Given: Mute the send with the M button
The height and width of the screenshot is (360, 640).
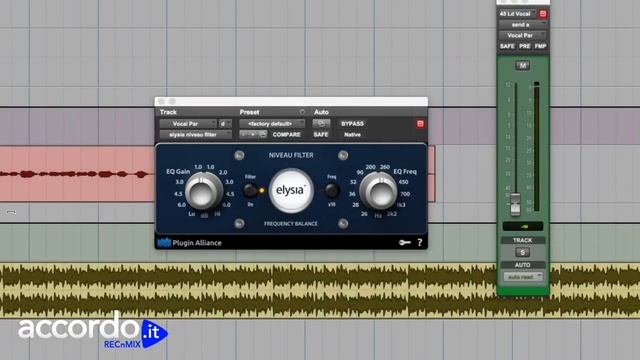Looking at the screenshot, I should pyautogui.click(x=522, y=65).
